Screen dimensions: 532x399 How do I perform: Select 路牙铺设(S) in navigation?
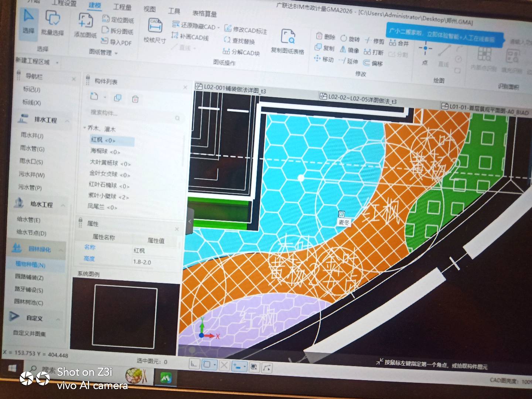point(28,290)
